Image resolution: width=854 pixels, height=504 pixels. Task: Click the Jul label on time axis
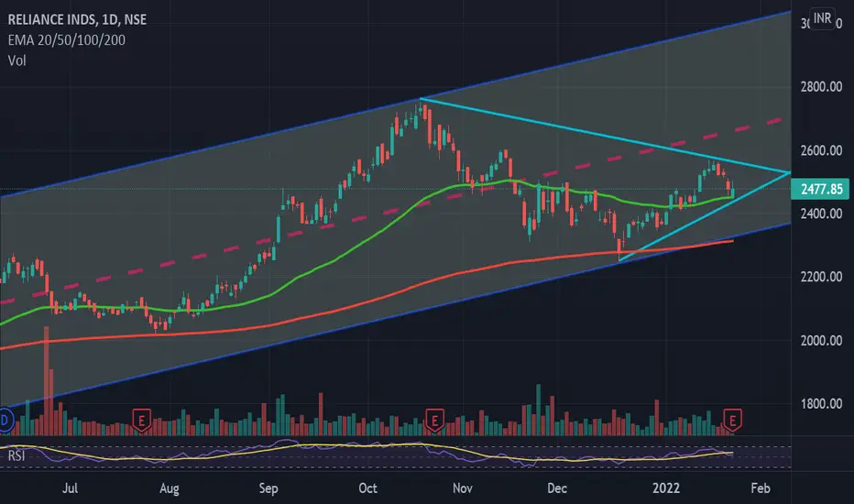[70, 488]
